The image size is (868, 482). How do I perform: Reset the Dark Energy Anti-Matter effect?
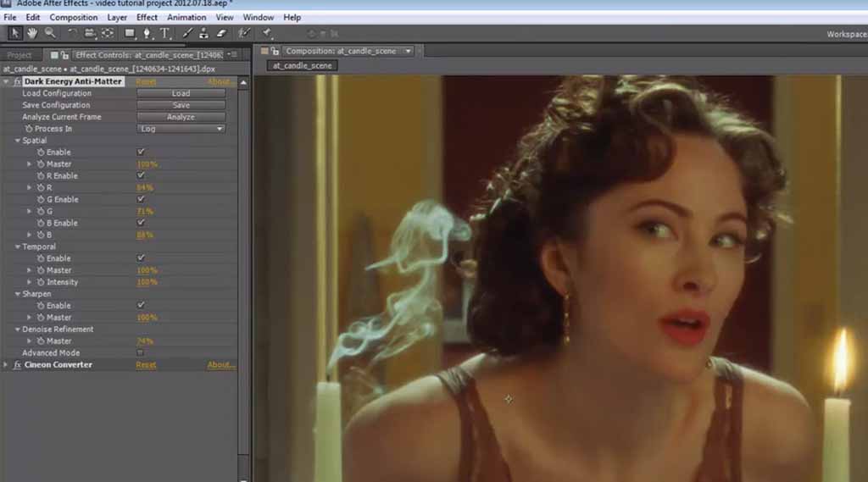pos(146,82)
